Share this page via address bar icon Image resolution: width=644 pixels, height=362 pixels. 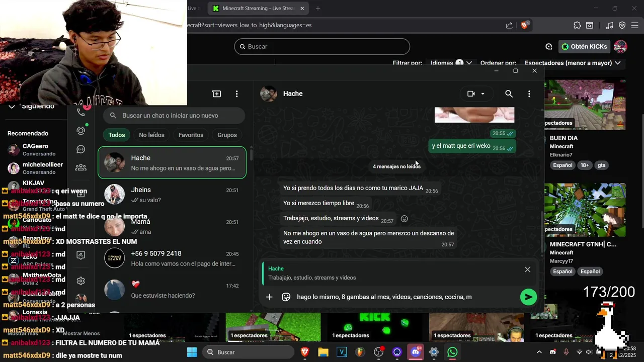[509, 25]
